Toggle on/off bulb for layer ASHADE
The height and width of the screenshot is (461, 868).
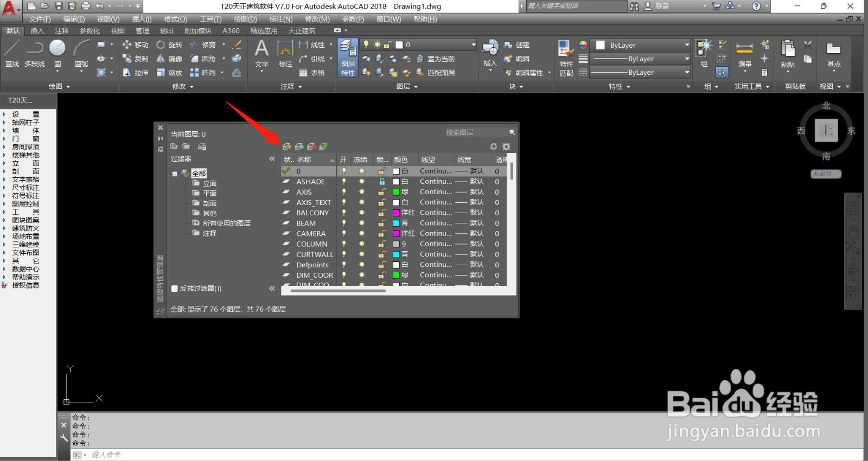[x=343, y=182]
